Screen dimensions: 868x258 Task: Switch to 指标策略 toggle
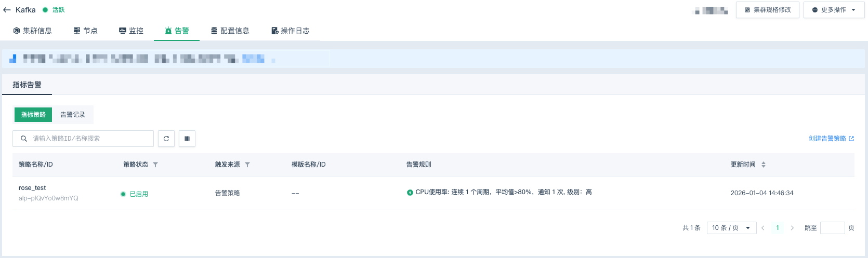tap(33, 115)
